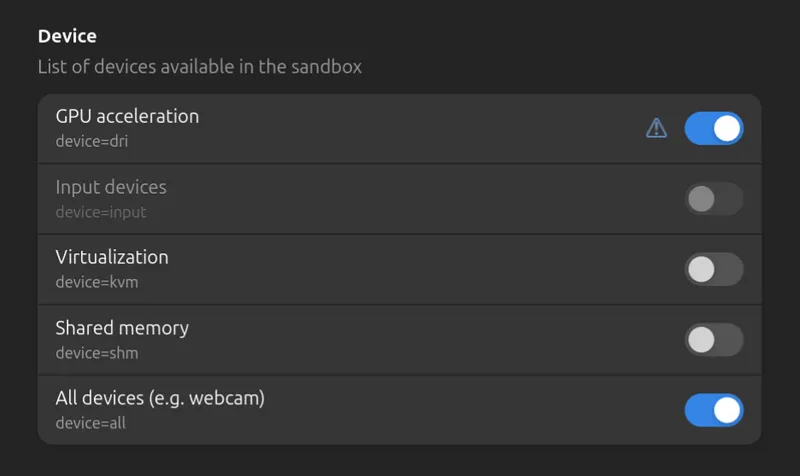The width and height of the screenshot is (800, 476).
Task: Click the Shared memory row title
Action: [122, 328]
